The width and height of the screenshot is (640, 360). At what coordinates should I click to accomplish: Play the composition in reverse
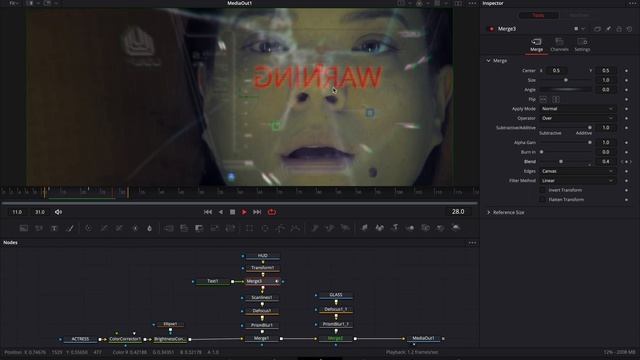pyautogui.click(x=221, y=212)
